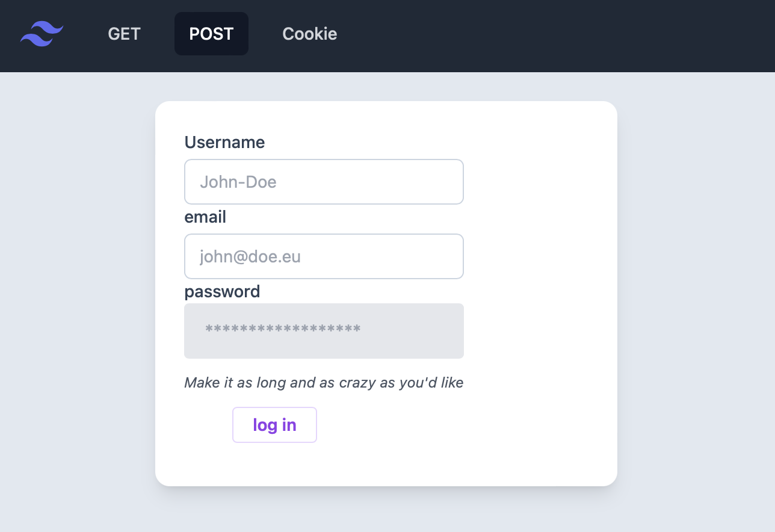The height and width of the screenshot is (532, 775).
Task: Switch to the Cookie tab
Action: (309, 34)
